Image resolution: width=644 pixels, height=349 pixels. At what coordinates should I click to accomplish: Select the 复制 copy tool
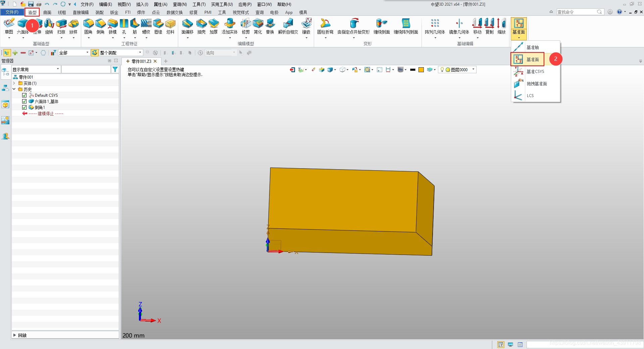(x=489, y=27)
